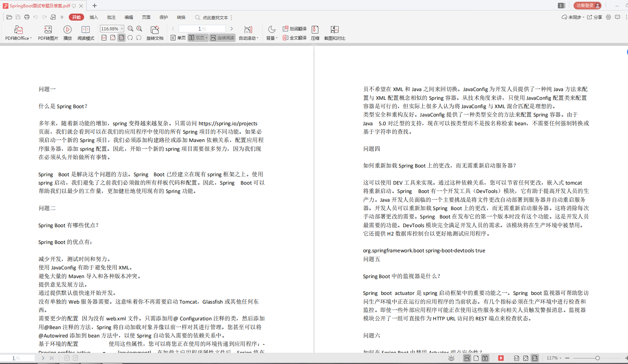The image size is (628, 364).
Task: Open 截图和对比 screenshot and compare
Action: pyautogui.click(x=334, y=33)
